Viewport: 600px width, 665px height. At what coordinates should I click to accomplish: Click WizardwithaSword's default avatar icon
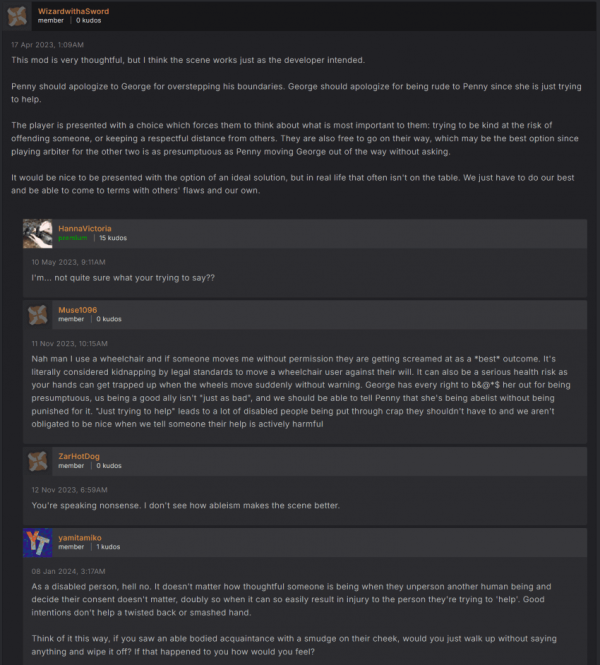coord(17,16)
